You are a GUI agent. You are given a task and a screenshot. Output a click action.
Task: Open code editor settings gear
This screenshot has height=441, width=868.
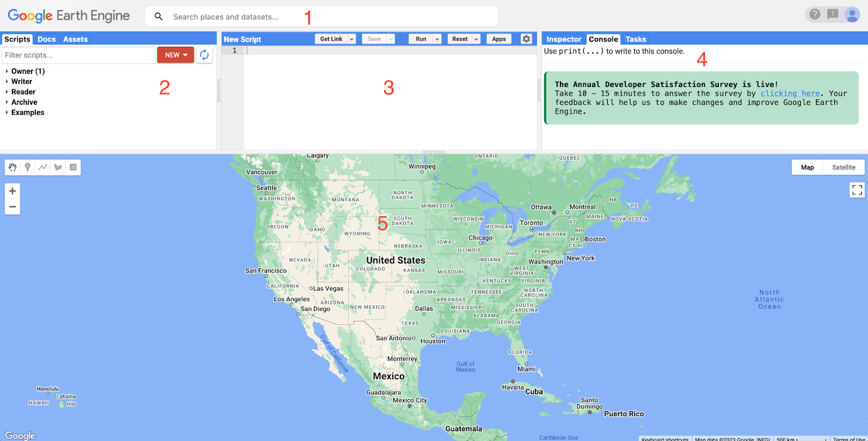526,39
